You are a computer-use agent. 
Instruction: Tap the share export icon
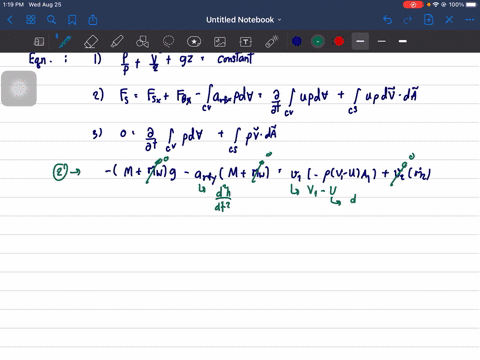coord(93,20)
